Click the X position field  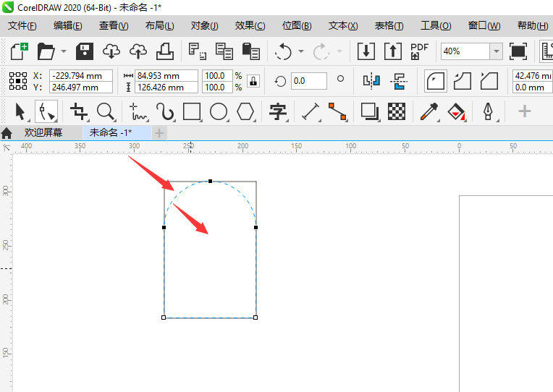(x=81, y=75)
